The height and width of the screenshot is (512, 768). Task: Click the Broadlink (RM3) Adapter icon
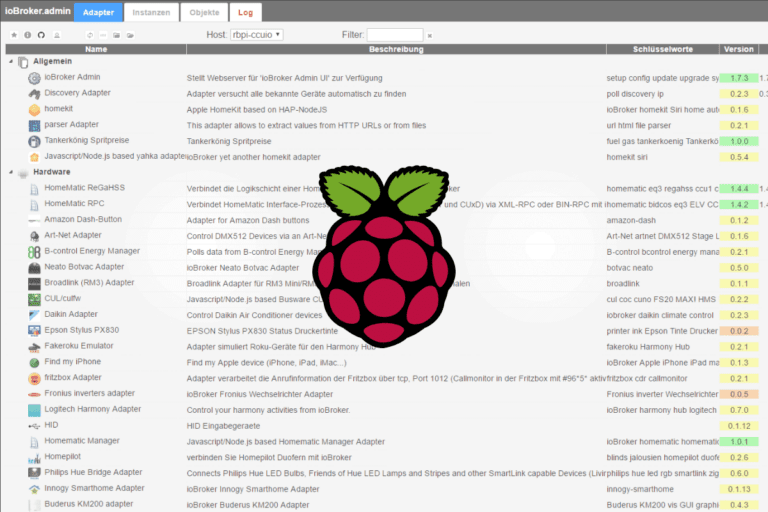pos(34,284)
